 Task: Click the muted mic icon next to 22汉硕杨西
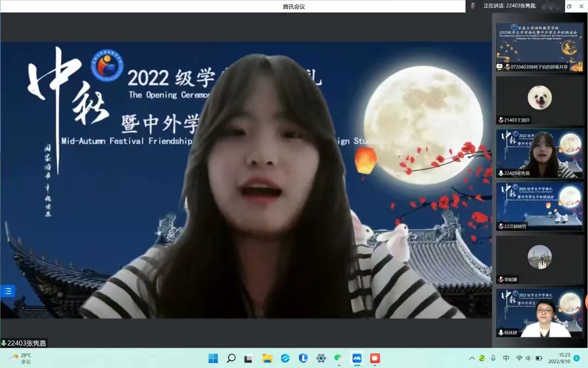(x=501, y=226)
